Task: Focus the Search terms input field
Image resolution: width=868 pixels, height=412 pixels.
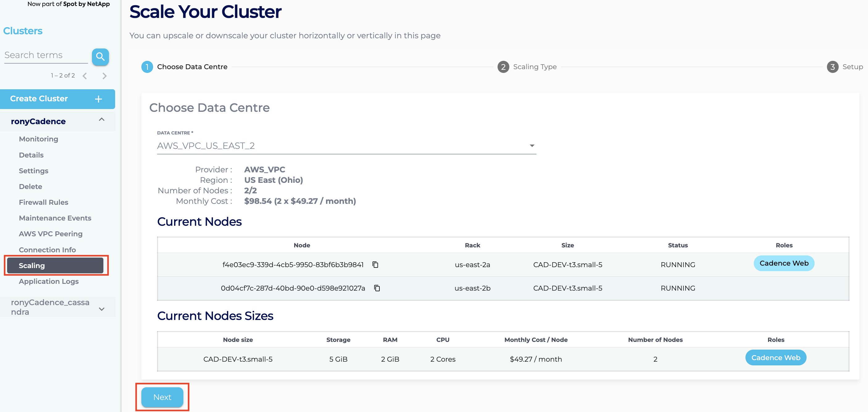Action: click(x=46, y=55)
